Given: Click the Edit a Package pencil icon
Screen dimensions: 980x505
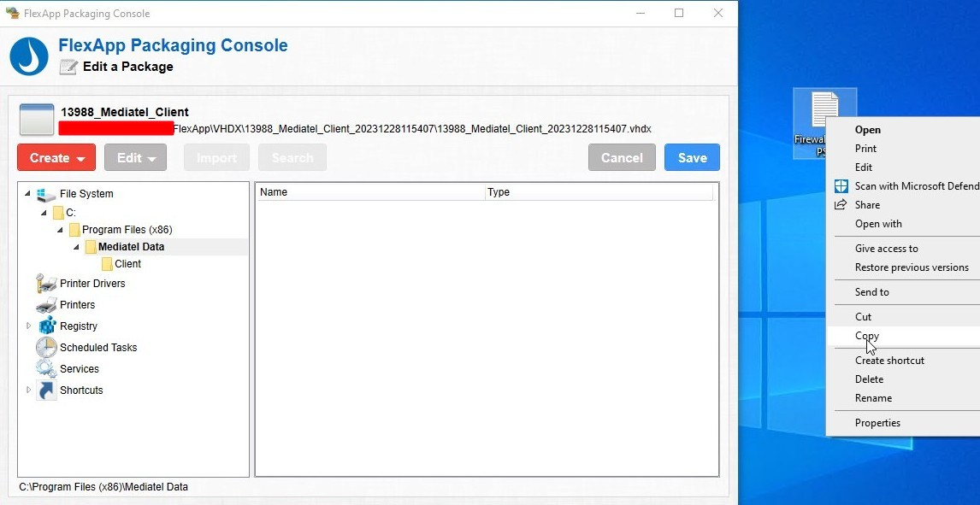Looking at the screenshot, I should tap(68, 67).
